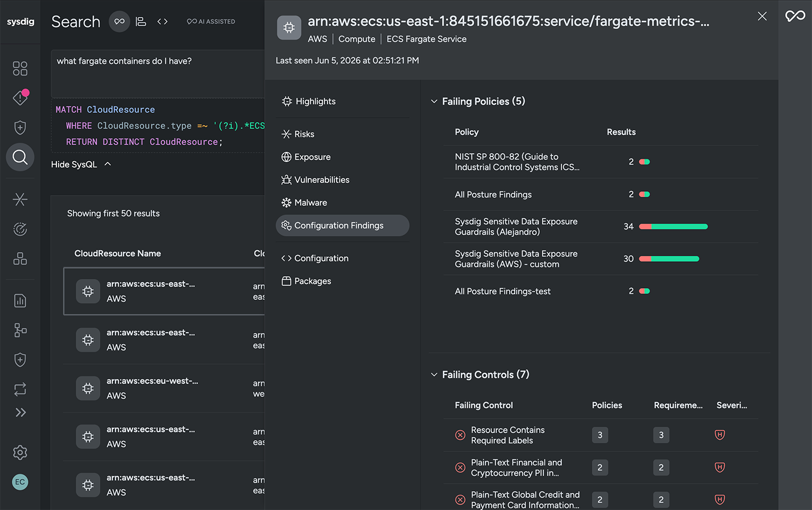Click the Failing Control column header
Viewport: 812px width, 510px height.
[483, 405]
